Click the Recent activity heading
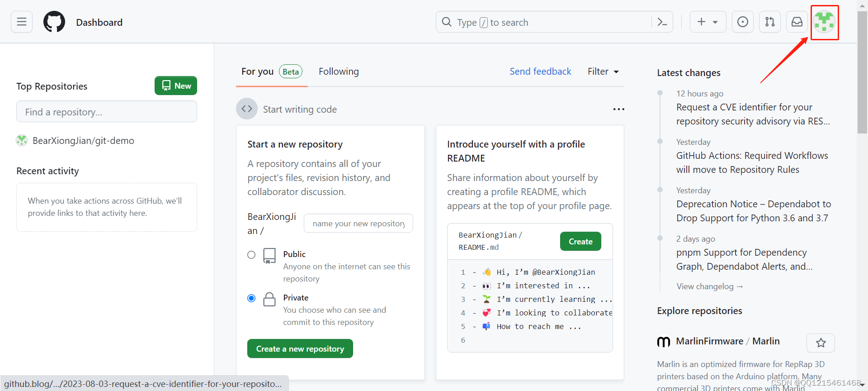The width and height of the screenshot is (868, 391). (x=47, y=171)
